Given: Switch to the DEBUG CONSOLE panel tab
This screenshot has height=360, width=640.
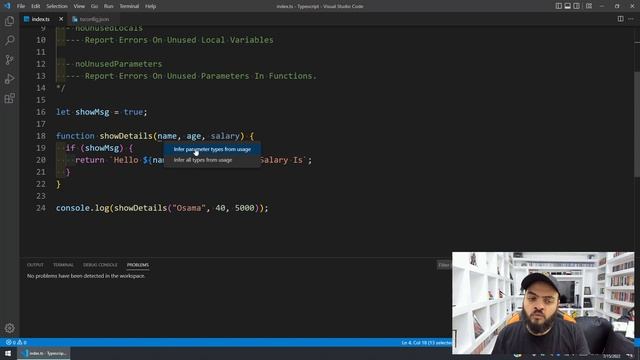Looking at the screenshot, I should [100, 265].
